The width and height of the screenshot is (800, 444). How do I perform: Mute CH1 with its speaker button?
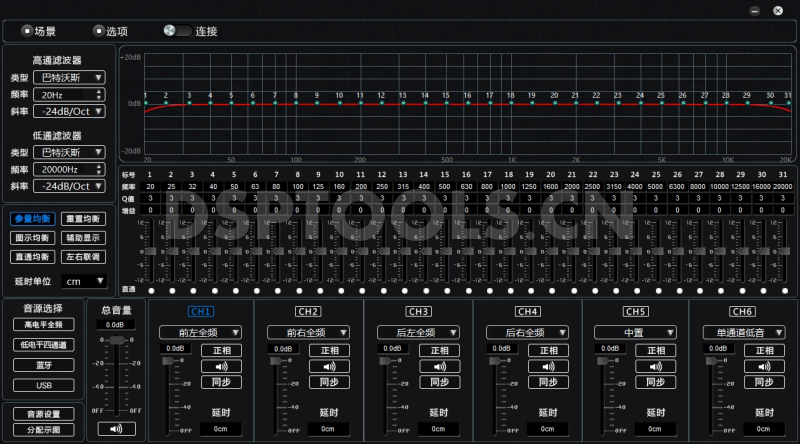coord(221,366)
